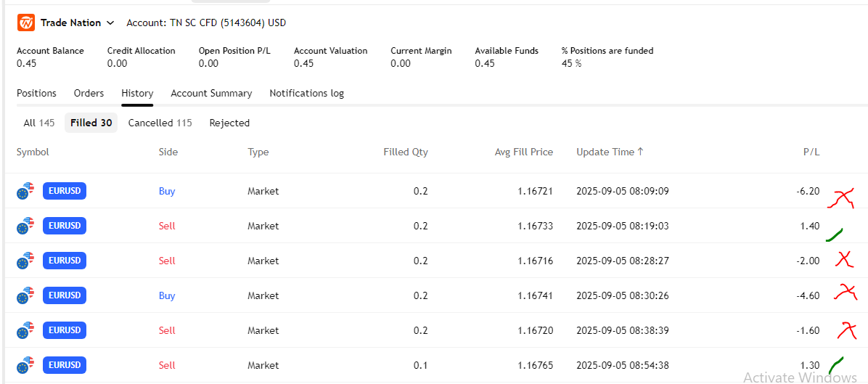This screenshot has width=868, height=384.
Task: Show the Notifications log tab
Action: pyautogui.click(x=306, y=93)
